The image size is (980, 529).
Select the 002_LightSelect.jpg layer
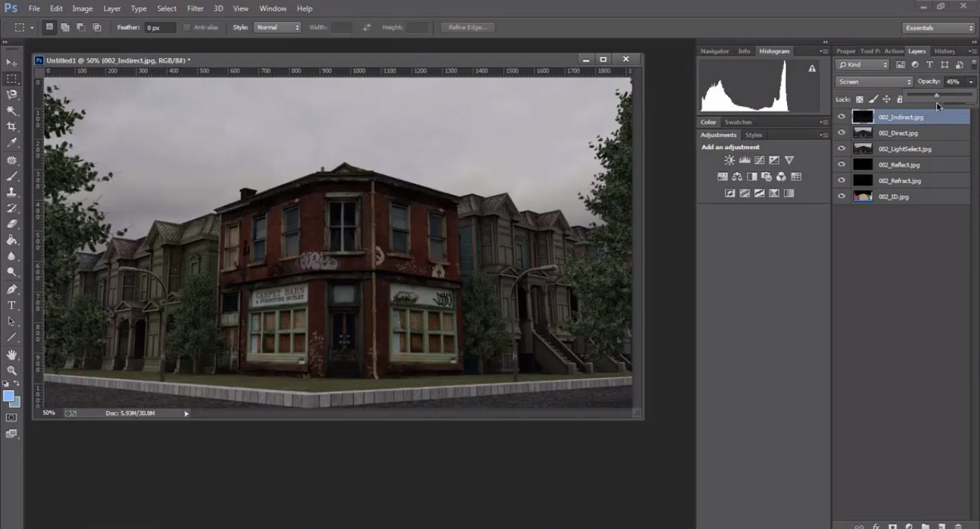tap(903, 148)
